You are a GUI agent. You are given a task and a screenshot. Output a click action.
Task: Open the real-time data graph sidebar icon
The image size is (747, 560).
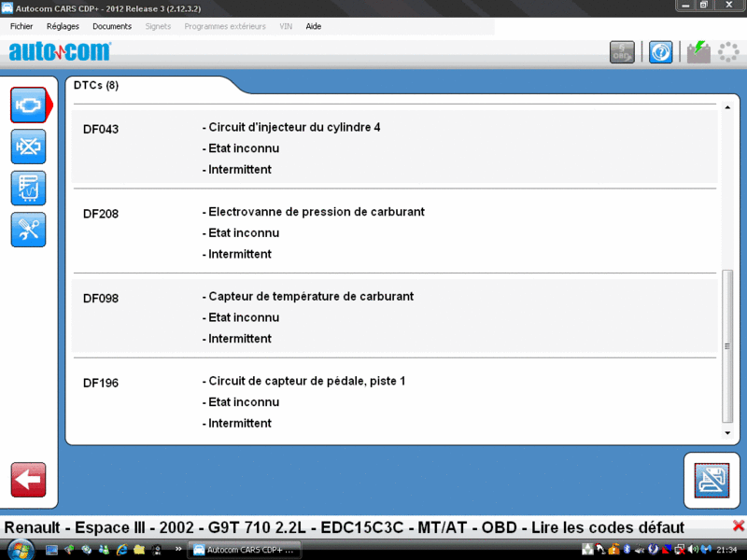click(29, 189)
